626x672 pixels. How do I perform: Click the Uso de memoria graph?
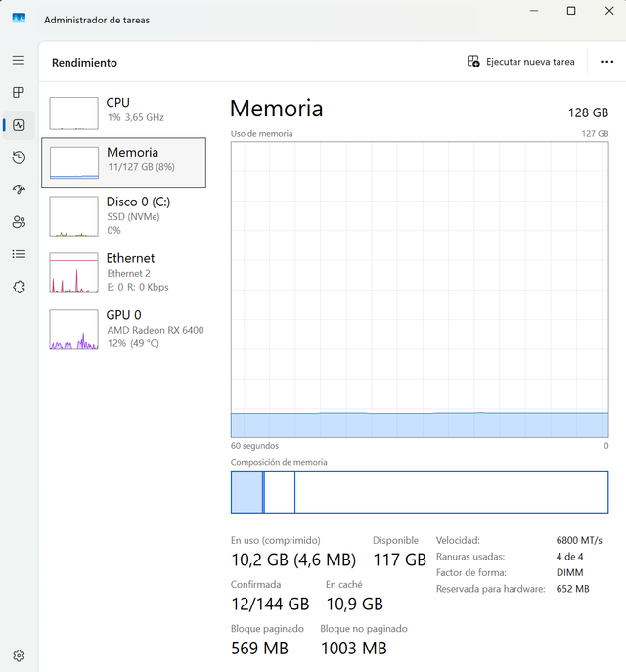coord(419,289)
